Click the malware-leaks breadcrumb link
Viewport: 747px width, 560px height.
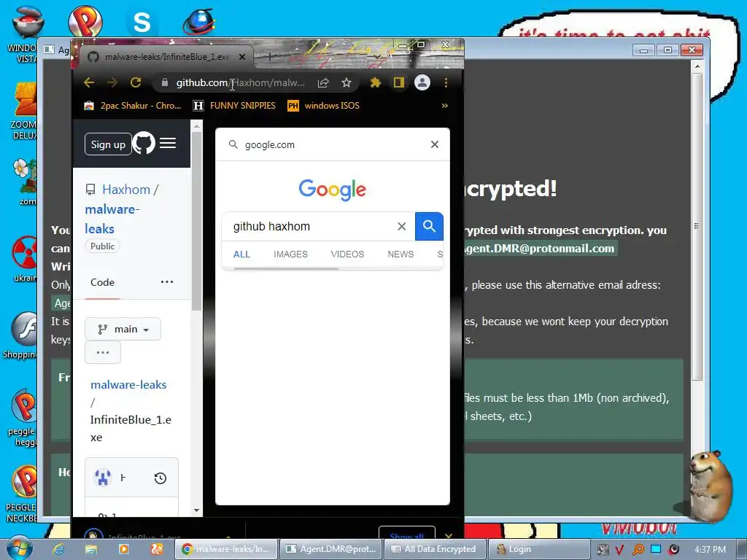128,385
